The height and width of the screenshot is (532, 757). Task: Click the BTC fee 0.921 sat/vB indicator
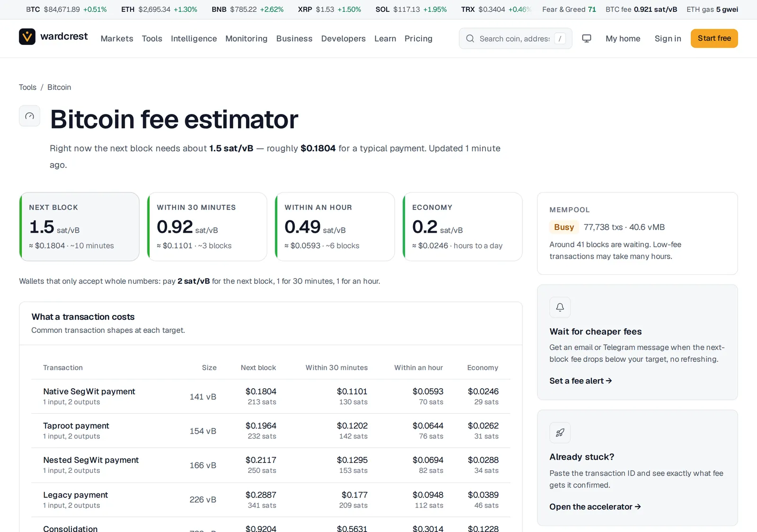click(x=641, y=9)
